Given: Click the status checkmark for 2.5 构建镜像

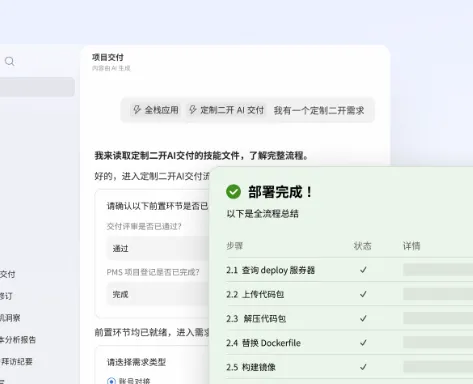Looking at the screenshot, I should point(363,367).
